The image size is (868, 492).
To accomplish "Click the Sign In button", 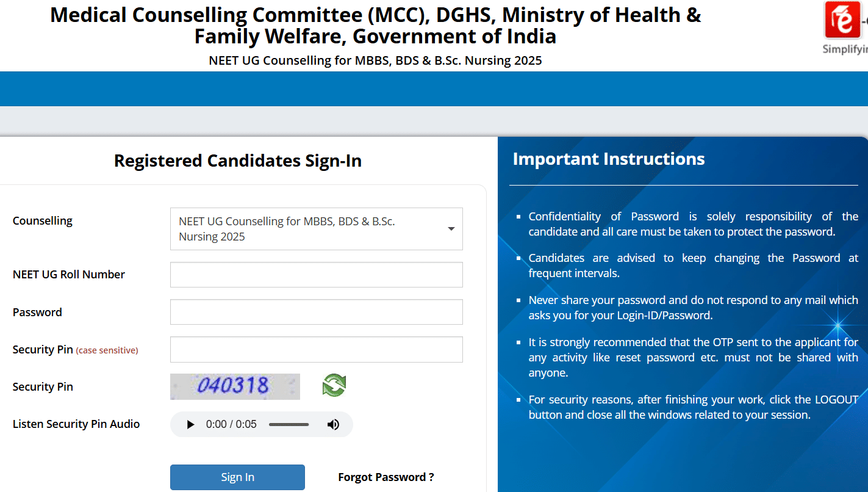I will coord(237,477).
